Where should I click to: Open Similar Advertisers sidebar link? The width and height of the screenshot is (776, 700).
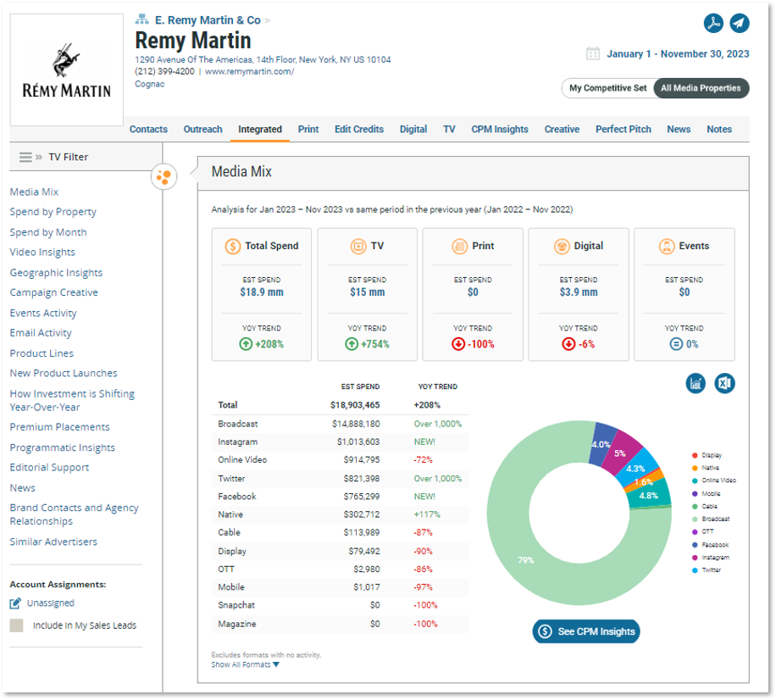tap(53, 542)
